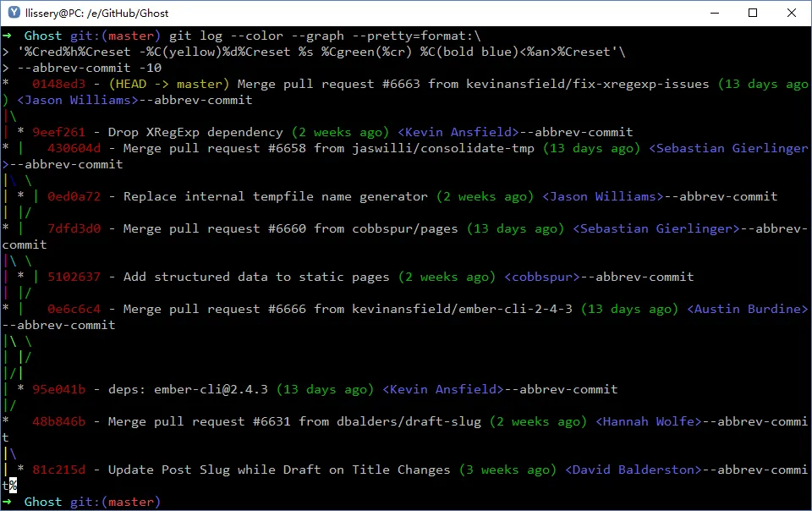Viewport: 812px width, 511px height.
Task: Click 'cobbspur/pages' branch name
Action: coord(405,228)
